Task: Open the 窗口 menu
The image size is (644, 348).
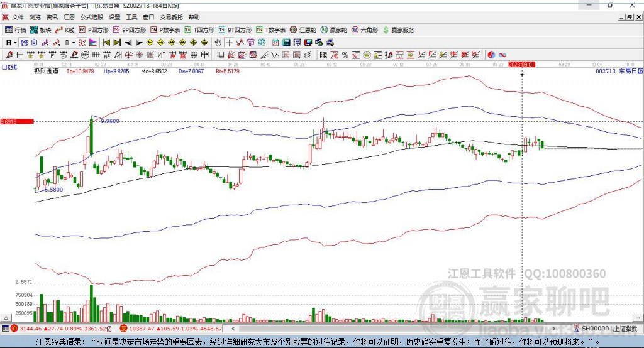Action: tap(148, 17)
